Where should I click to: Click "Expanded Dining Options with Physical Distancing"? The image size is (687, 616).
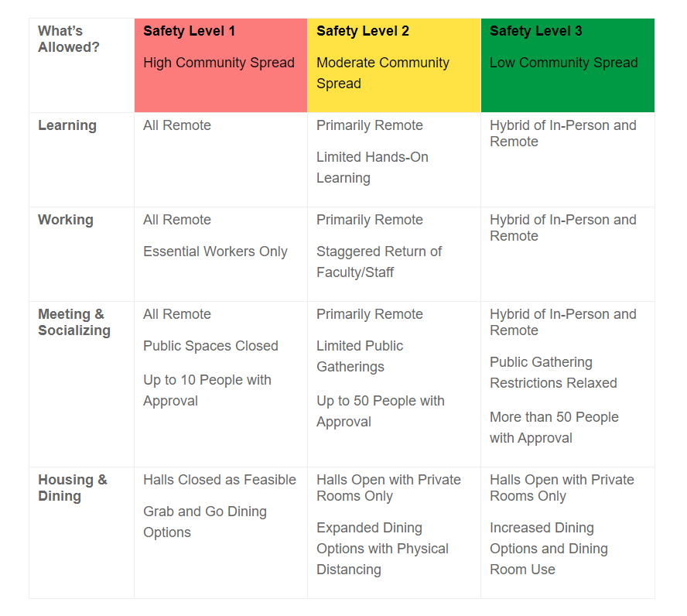(x=382, y=549)
